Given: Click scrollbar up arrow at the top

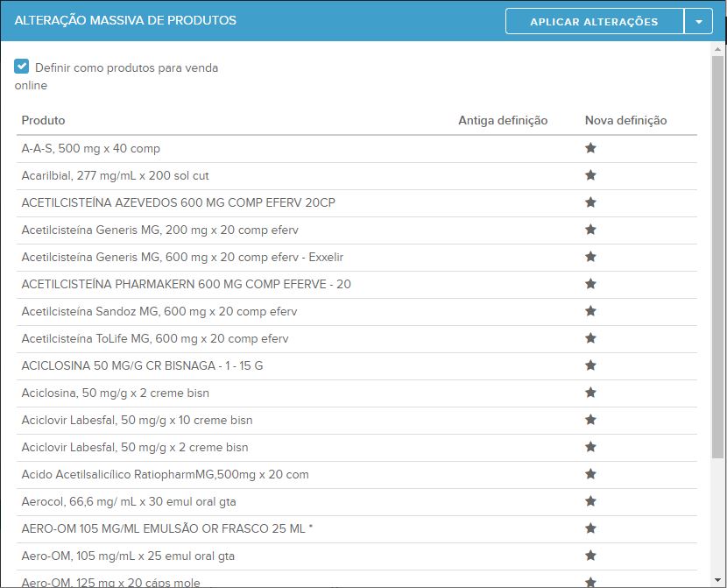Looking at the screenshot, I should (718, 50).
